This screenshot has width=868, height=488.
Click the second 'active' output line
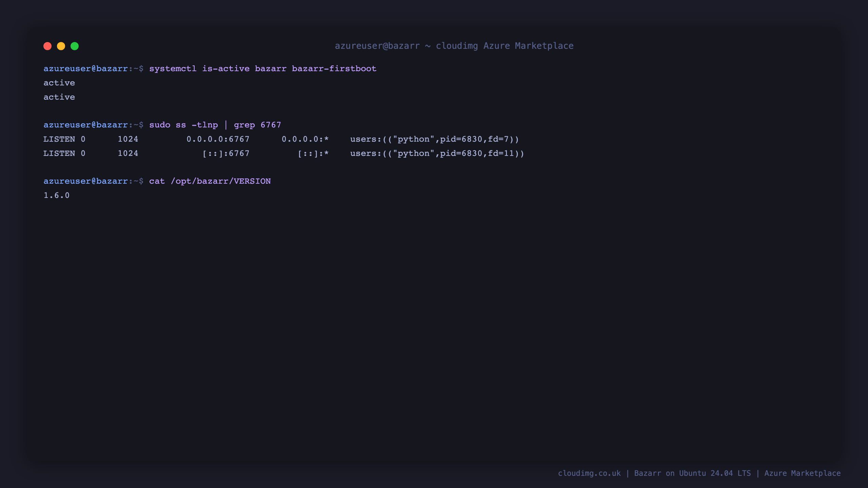(59, 97)
